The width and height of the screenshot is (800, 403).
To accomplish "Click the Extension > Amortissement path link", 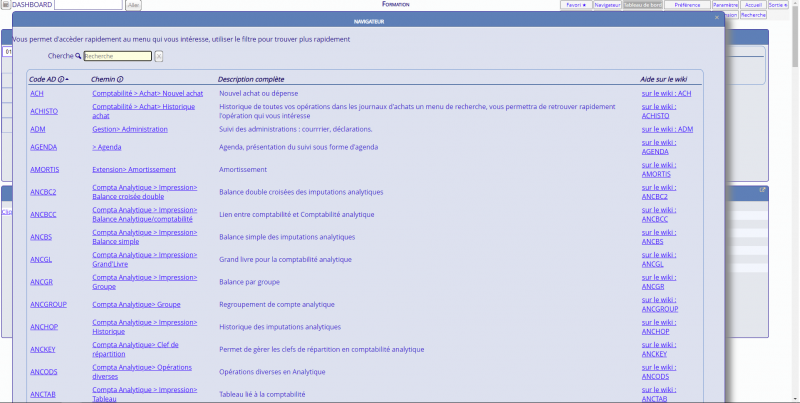I will [133, 169].
